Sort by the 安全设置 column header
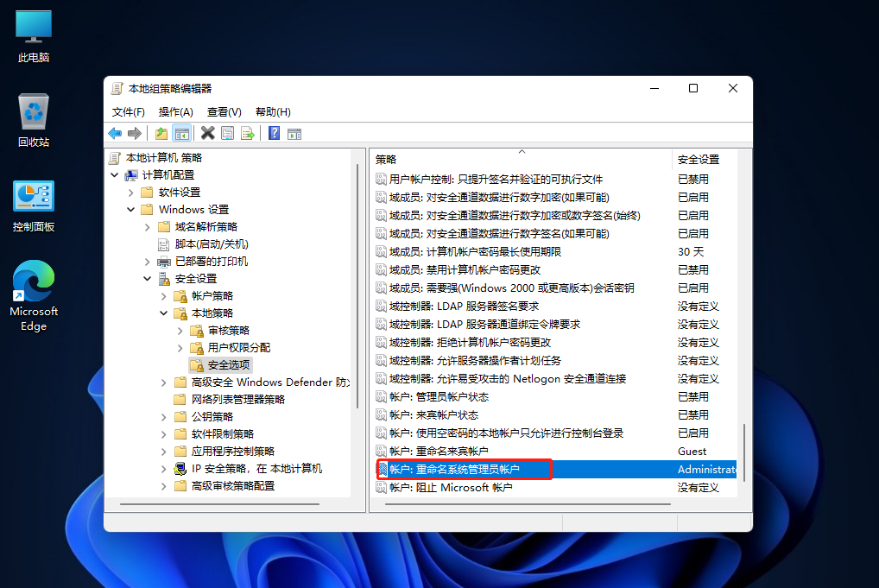The height and width of the screenshot is (588, 879). [698, 160]
